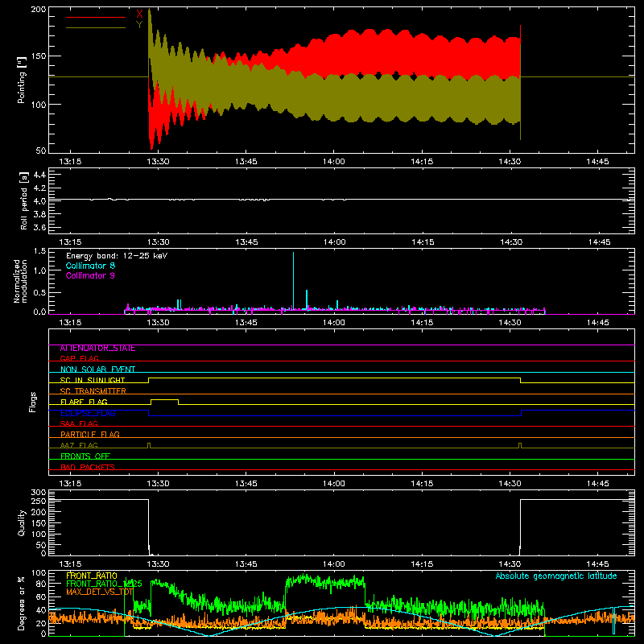Click the magenta Collimator 9 legend entry
Screen dimensions: 644x644
[x=90, y=275]
